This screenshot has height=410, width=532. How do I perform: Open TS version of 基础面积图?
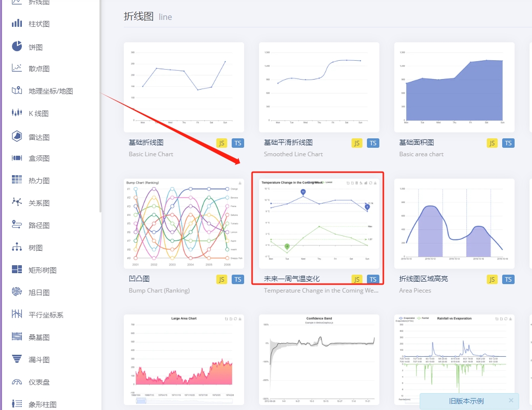(508, 143)
